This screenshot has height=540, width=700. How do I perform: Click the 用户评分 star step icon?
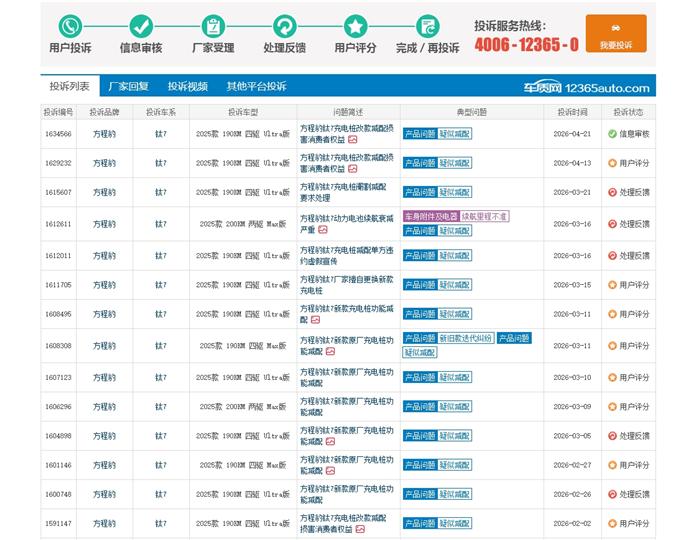[x=355, y=26]
